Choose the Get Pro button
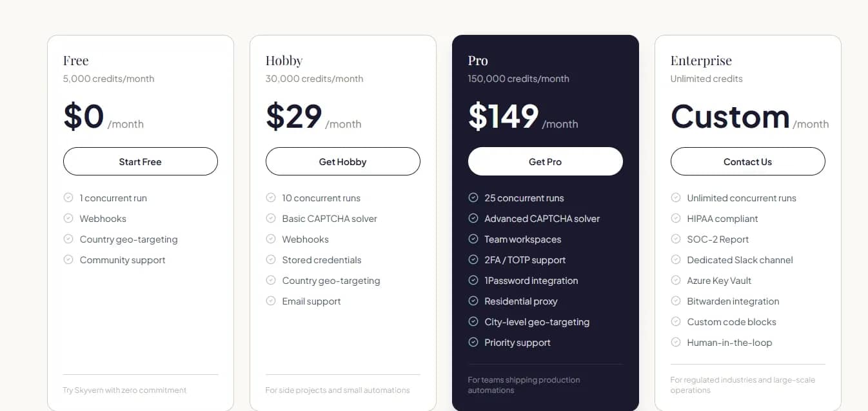Image resolution: width=868 pixels, height=411 pixels. 546,161
